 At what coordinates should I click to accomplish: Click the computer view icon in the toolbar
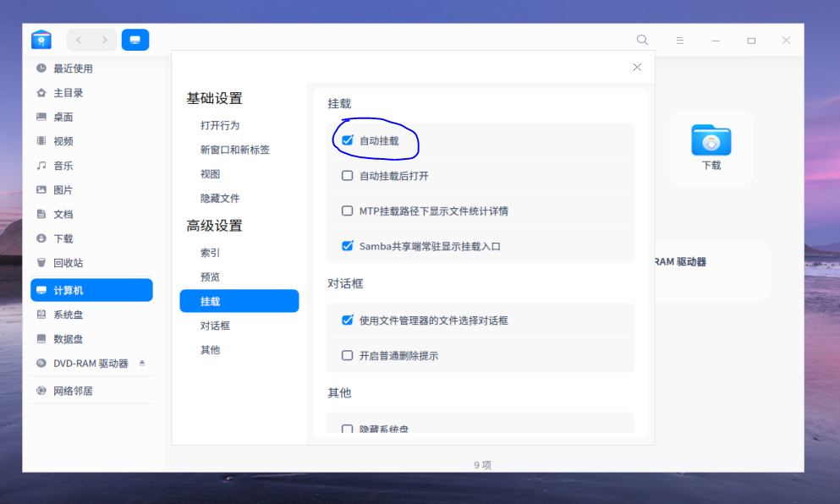[x=135, y=39]
